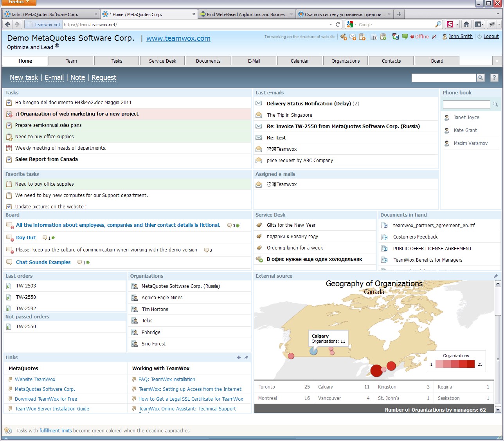The height and width of the screenshot is (441, 504).
Task: Click checkbox icon of Sales Report from Canada
Action: [x=9, y=159]
